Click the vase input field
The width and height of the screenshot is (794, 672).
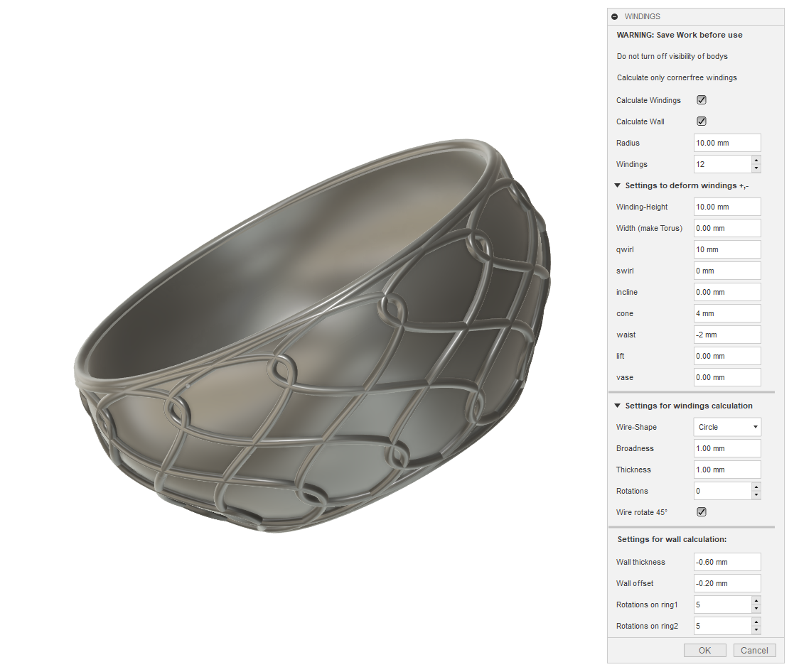click(727, 377)
